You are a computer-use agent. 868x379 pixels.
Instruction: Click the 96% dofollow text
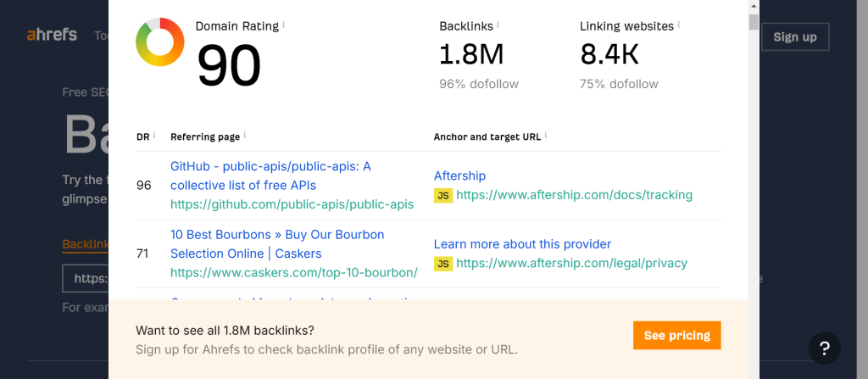click(x=479, y=84)
